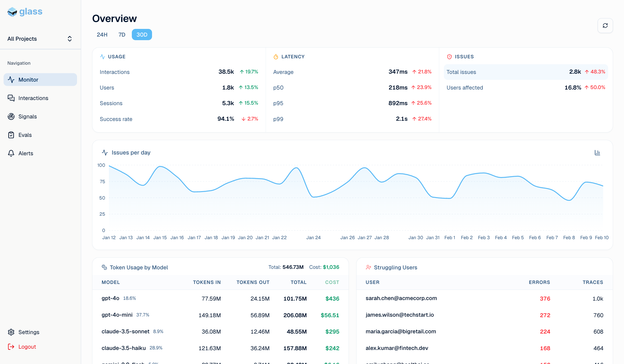The width and height of the screenshot is (624, 364).
Task: Open sarah.chen@acmecorp.com struggling user entry
Action: [x=401, y=298]
